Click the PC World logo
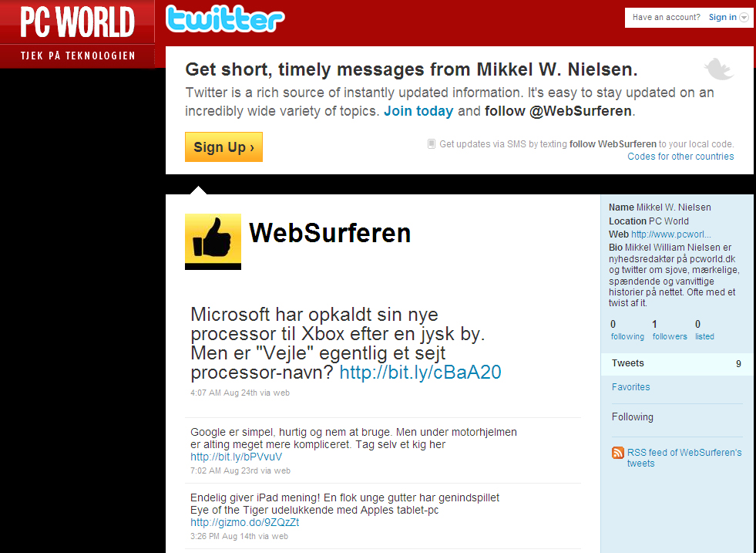Viewport: 756px width, 553px height. click(77, 34)
